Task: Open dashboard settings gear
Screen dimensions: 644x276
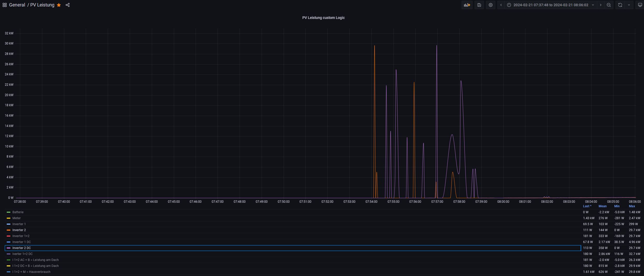Action: (491, 5)
